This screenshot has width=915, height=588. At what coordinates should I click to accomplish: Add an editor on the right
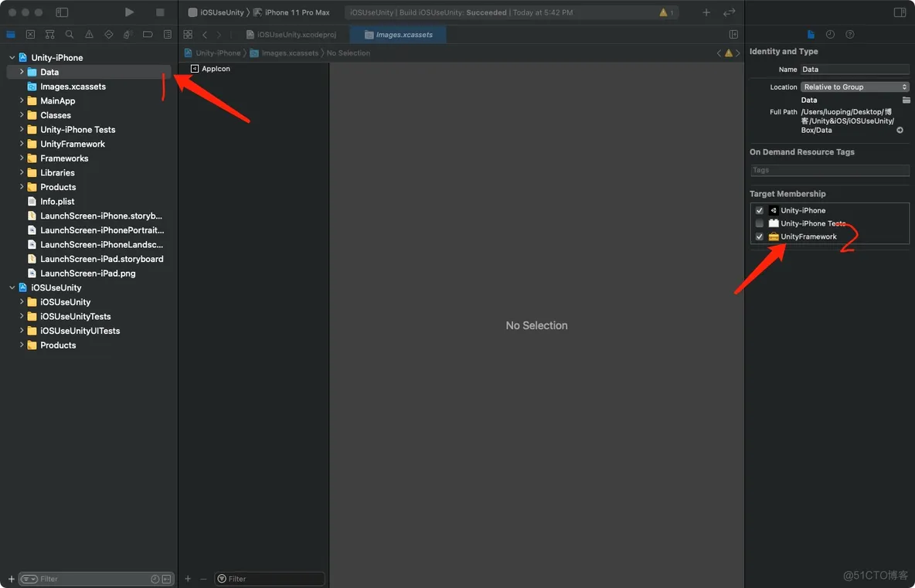733,35
